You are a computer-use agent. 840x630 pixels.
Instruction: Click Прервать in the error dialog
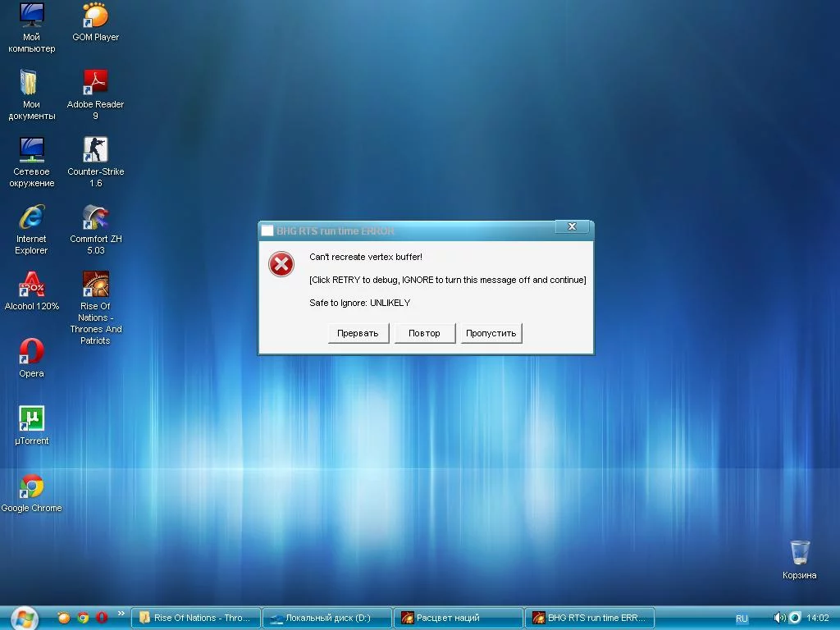click(x=358, y=333)
